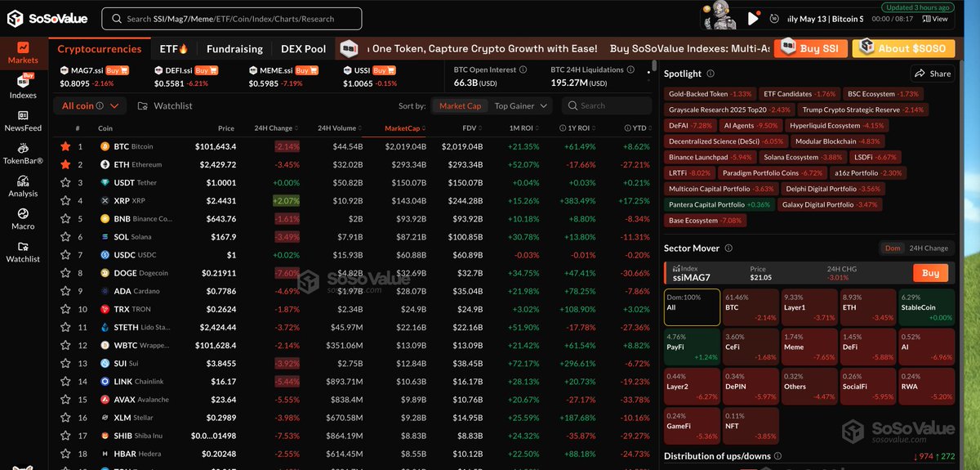Star DOGE for the watchlist
This screenshot has width=980, height=470.
tap(65, 273)
